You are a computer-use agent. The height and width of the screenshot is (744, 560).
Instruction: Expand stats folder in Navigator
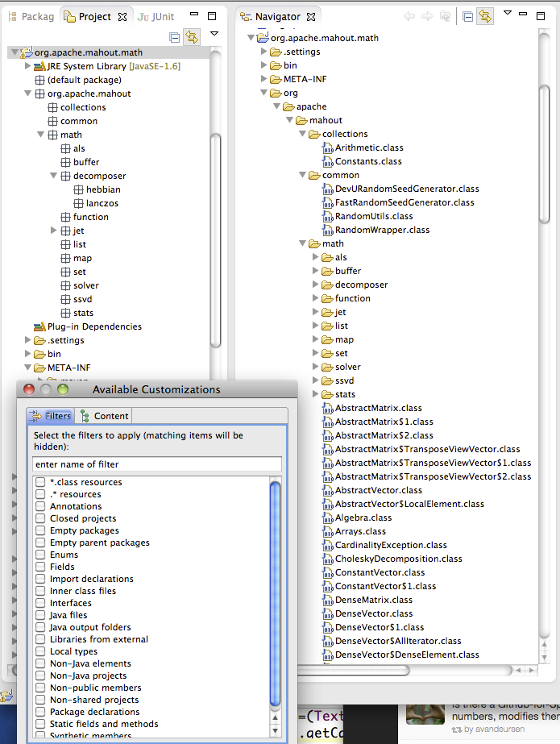(x=315, y=394)
